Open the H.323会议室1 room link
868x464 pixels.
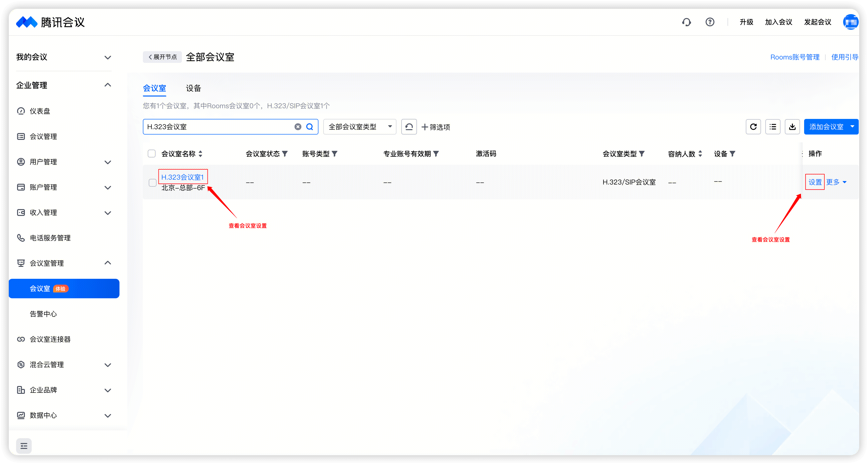[182, 177]
